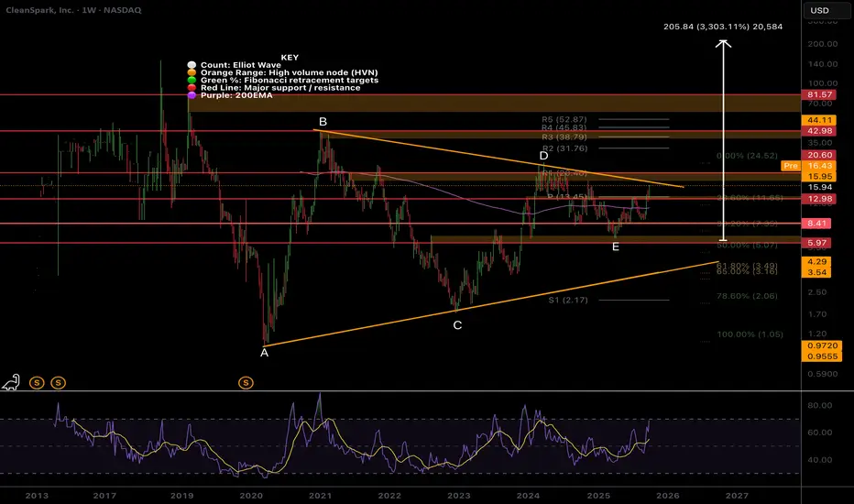This screenshot has width=854, height=504.
Task: Click the 0.5900 tick on price axis
Action: pos(823,374)
